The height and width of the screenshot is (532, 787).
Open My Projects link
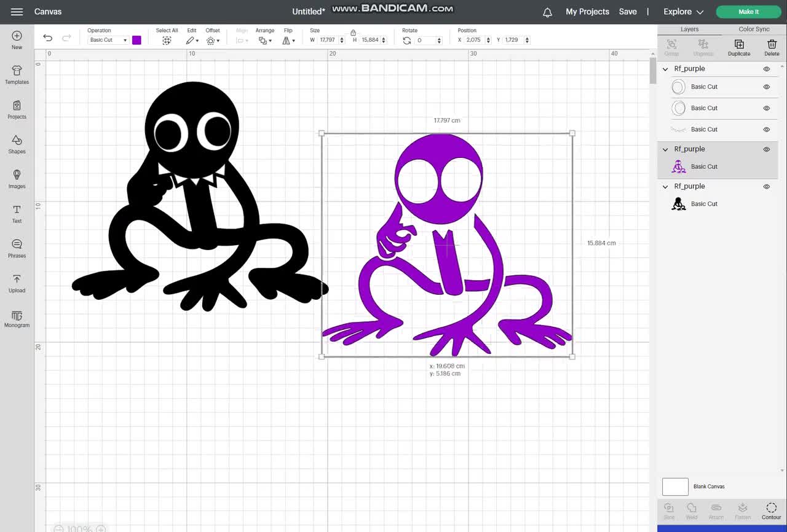(x=587, y=12)
